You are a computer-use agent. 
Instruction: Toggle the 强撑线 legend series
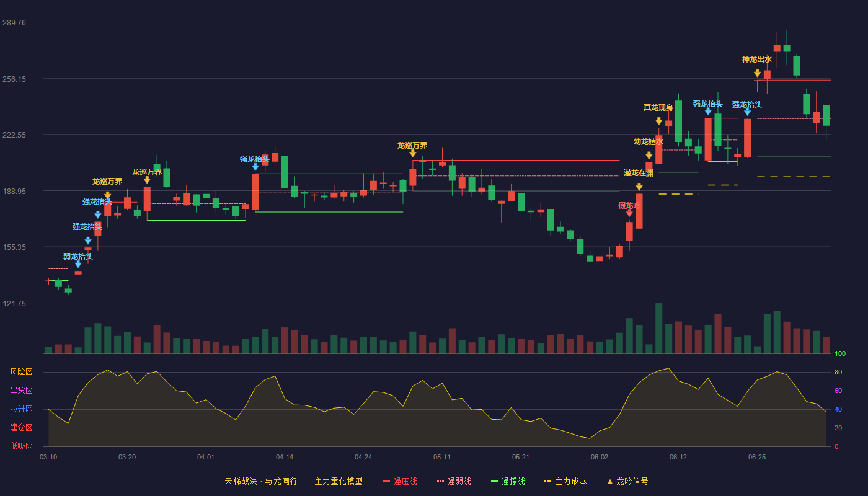508,481
